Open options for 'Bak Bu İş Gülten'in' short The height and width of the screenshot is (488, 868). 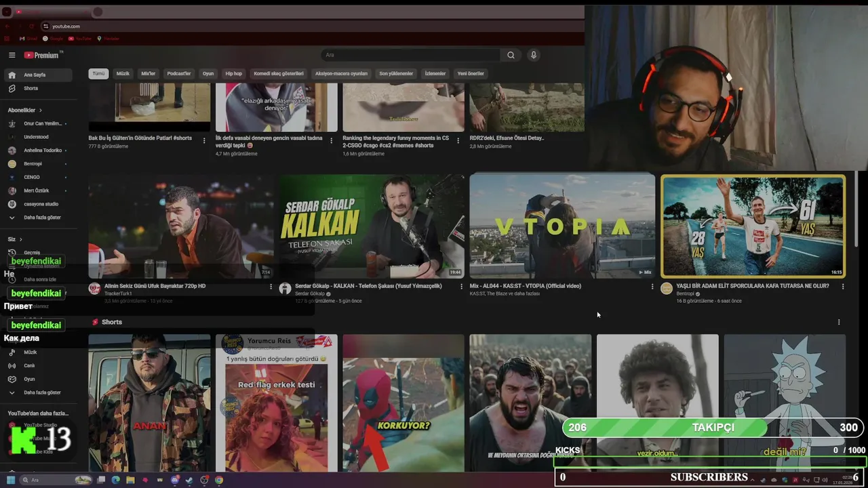204,140
